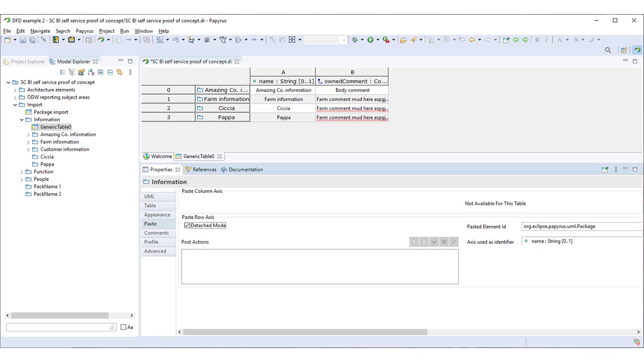The height and width of the screenshot is (362, 644).
Task: Select the Comments properties section
Action: click(158, 233)
